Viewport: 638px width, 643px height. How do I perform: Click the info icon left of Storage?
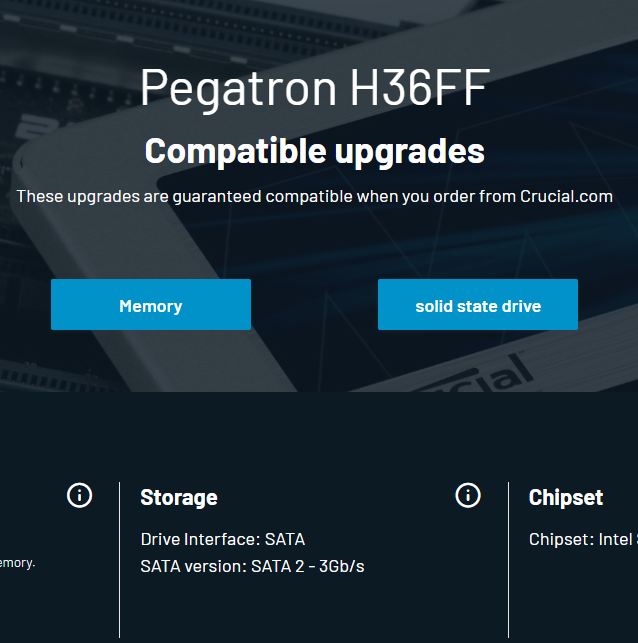coord(80,495)
